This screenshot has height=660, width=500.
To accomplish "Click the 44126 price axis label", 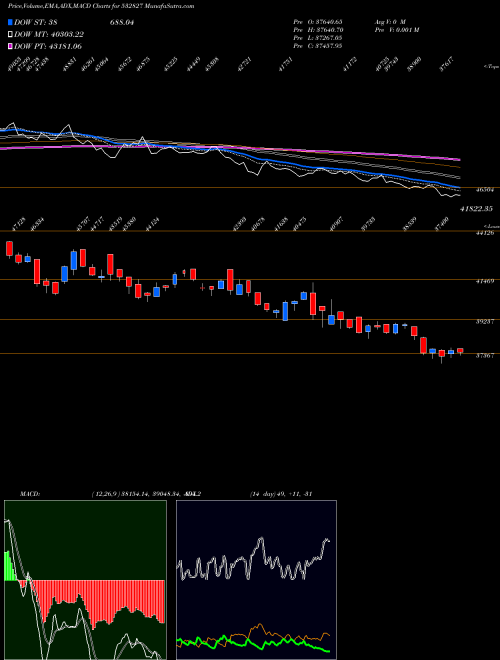I will pos(484,233).
